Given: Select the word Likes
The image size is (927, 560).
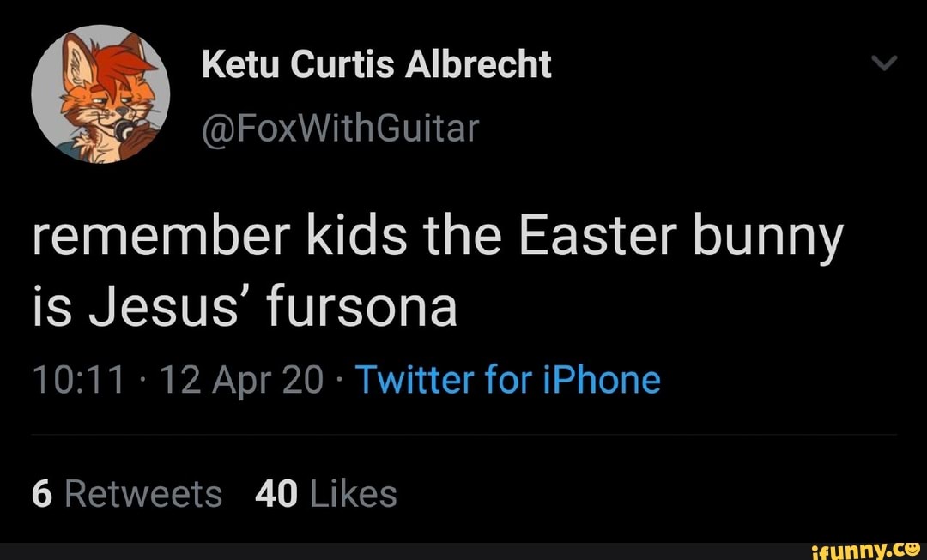Looking at the screenshot, I should [358, 493].
